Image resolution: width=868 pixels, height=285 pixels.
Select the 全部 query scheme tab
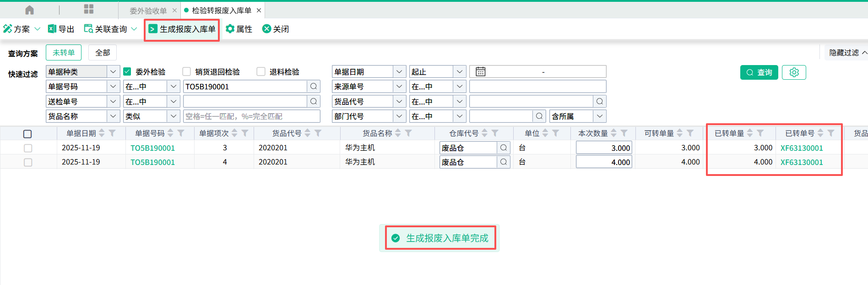[x=103, y=53]
